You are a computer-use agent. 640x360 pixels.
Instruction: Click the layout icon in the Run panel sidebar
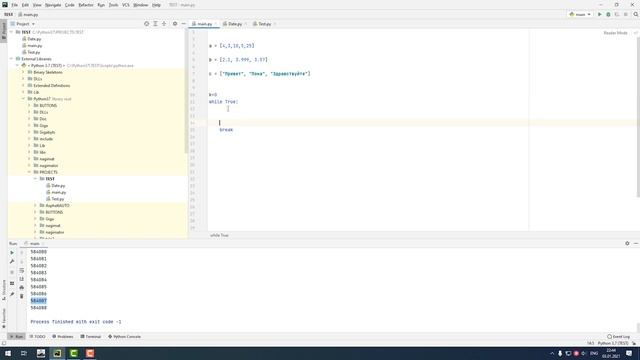[x=12, y=283]
